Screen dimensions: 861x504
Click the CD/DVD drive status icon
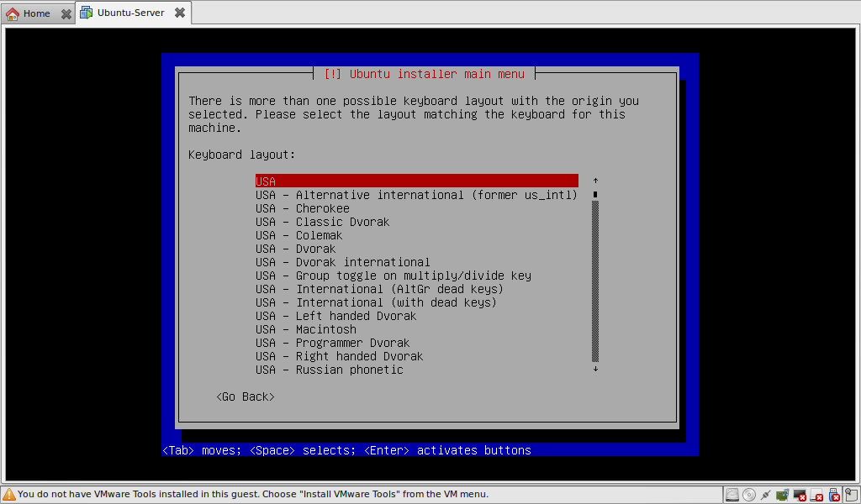(749, 495)
